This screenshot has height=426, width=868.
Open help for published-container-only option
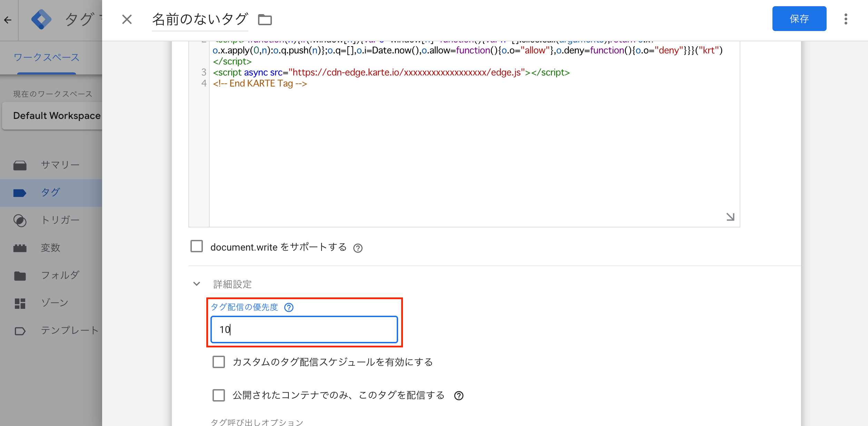click(x=459, y=396)
